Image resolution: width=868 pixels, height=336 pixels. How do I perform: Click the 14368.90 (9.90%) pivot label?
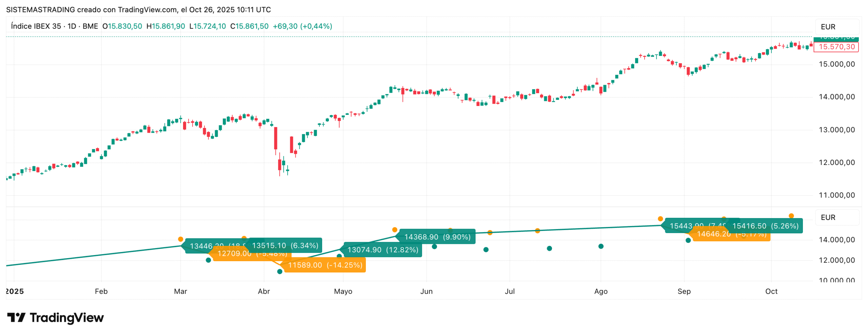click(437, 237)
